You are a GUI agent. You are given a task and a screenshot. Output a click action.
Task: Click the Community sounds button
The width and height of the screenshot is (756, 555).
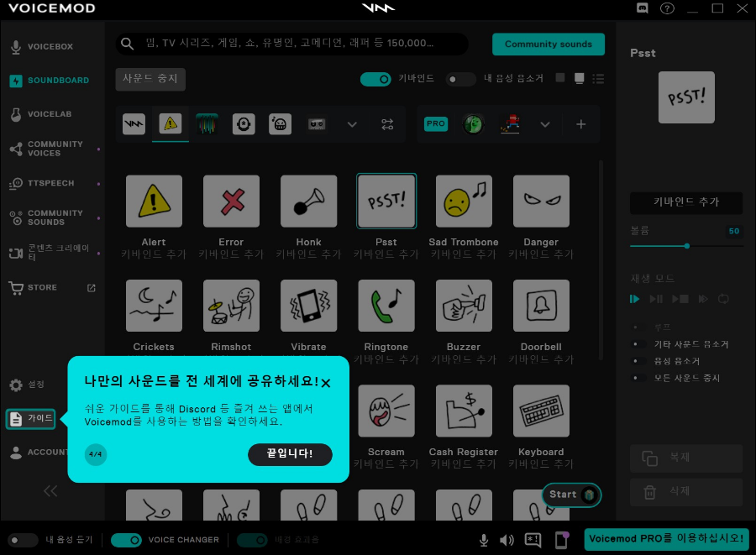tap(549, 45)
